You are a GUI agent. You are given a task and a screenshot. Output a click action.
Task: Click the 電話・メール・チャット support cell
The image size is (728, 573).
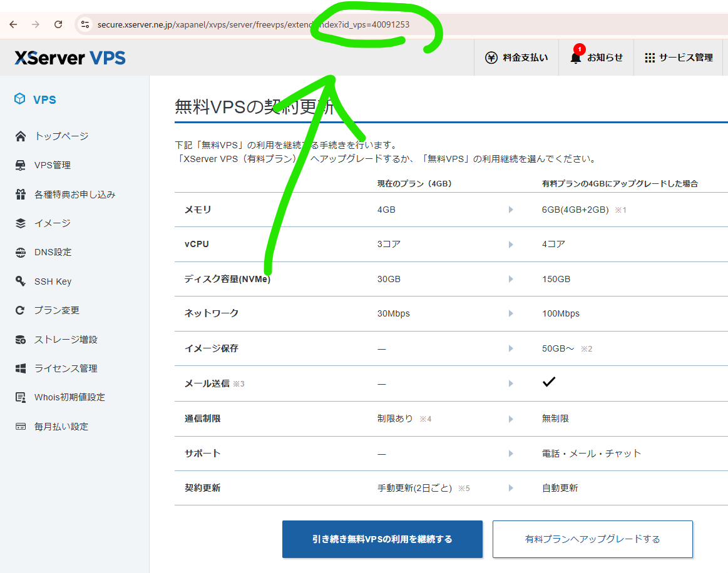coord(592,454)
